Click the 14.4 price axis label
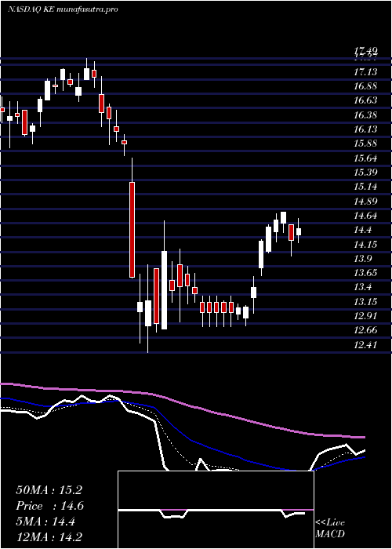 [363, 230]
